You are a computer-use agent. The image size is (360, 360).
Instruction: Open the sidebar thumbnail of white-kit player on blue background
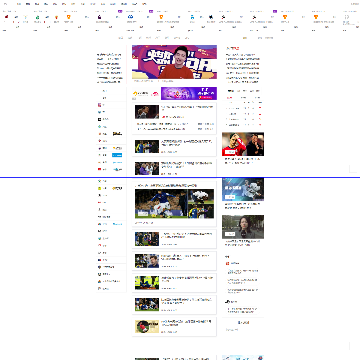click(243, 189)
